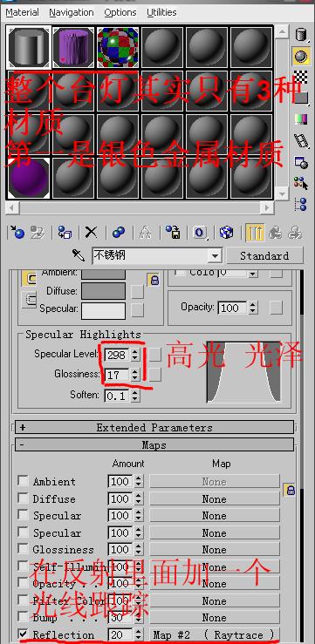
Task: Open the Map #2 Raytrace map button
Action: click(215, 634)
